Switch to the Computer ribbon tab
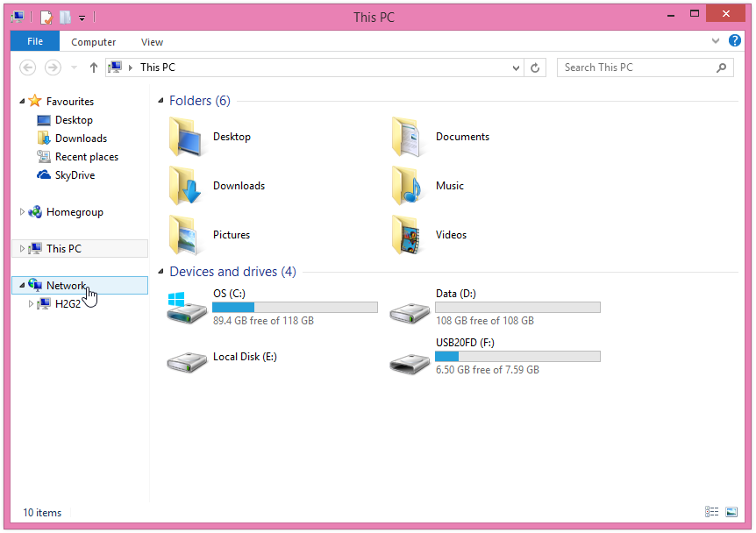Image resolution: width=756 pixels, height=533 pixels. (93, 42)
